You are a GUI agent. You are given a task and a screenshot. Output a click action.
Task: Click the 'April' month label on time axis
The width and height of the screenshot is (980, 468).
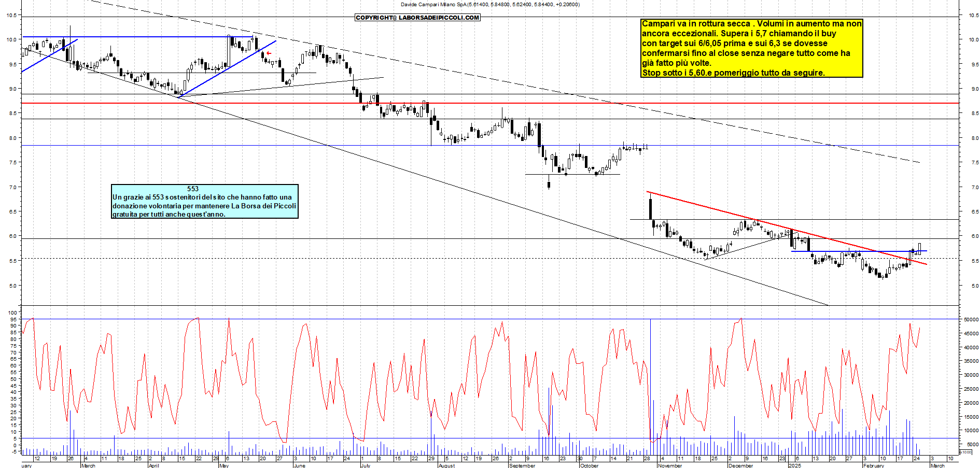coord(154,465)
